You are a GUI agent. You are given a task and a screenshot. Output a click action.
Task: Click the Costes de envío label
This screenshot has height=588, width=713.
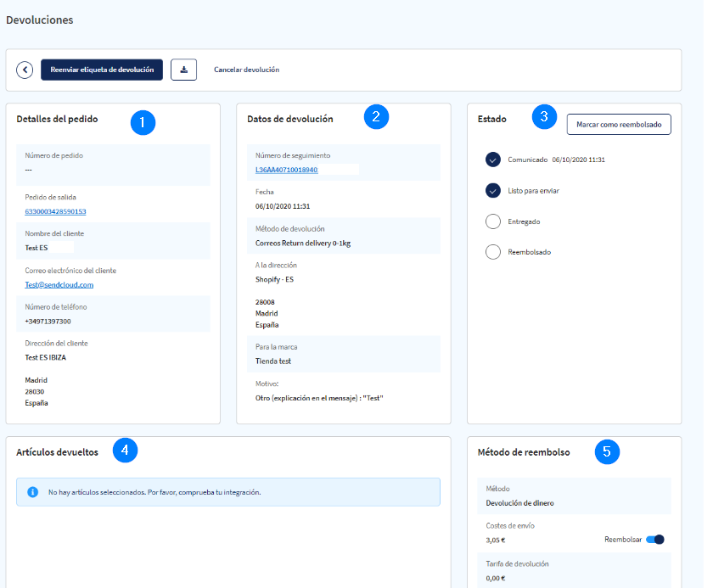tap(510, 526)
